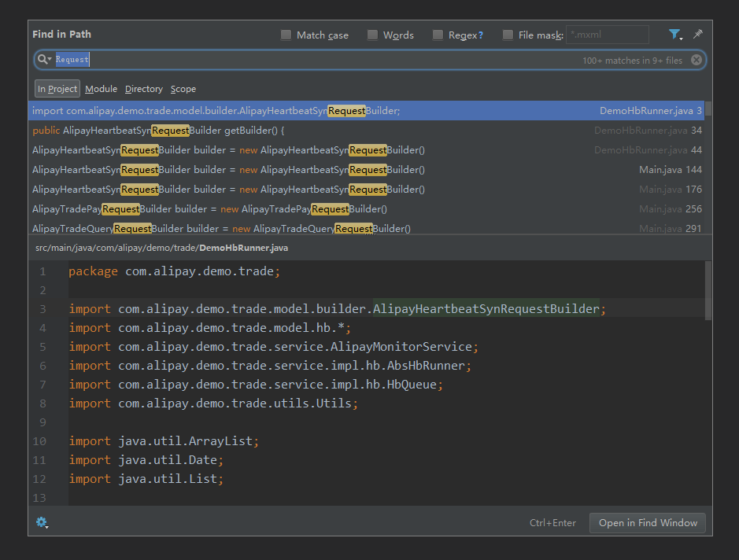Screen dimensions: 739x560
Task: Click the 100+ matches in 9+ files label
Action: pyautogui.click(x=632, y=61)
